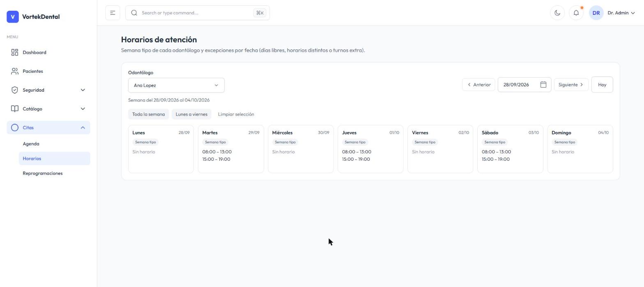Image resolution: width=644 pixels, height=287 pixels.
Task: Click the Pacientes people icon
Action: (x=15, y=71)
